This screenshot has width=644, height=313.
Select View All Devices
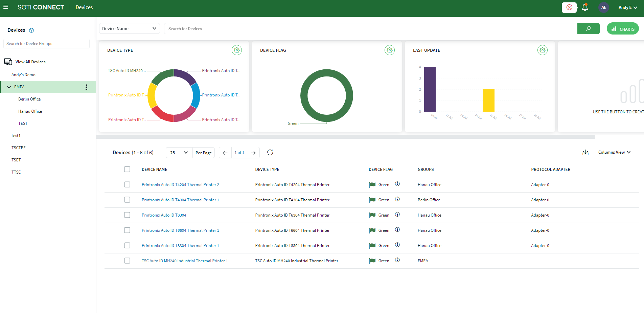click(x=30, y=62)
